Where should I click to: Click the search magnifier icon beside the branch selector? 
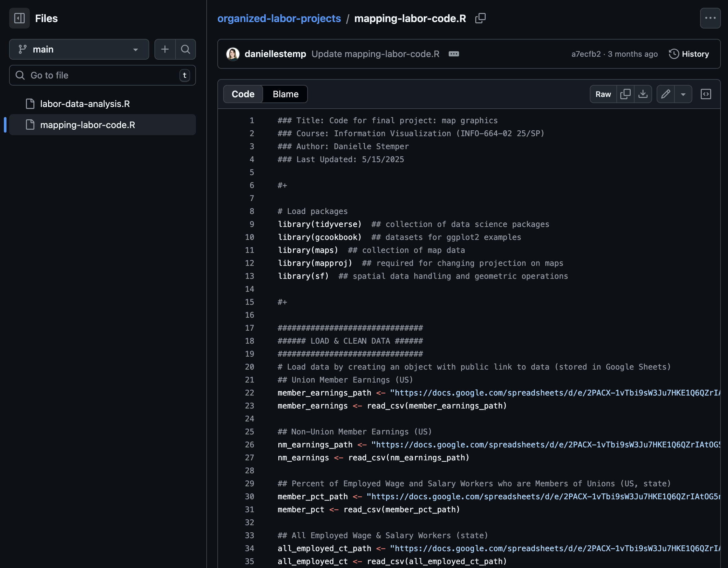pos(185,49)
